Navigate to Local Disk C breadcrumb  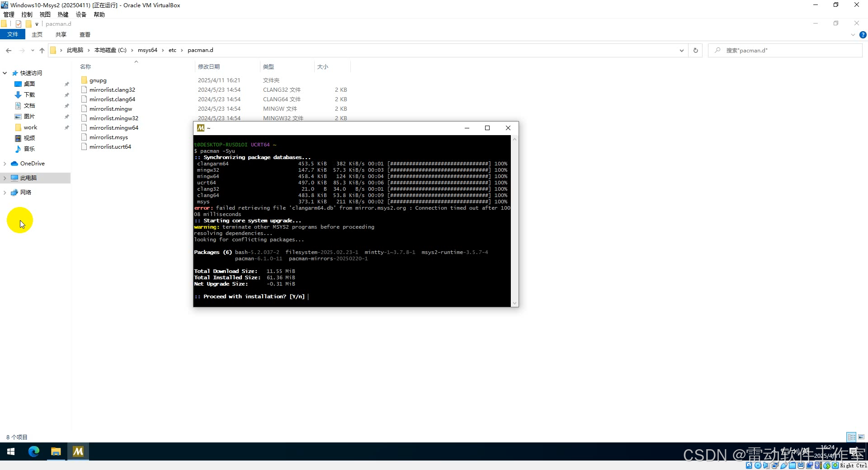pos(110,50)
